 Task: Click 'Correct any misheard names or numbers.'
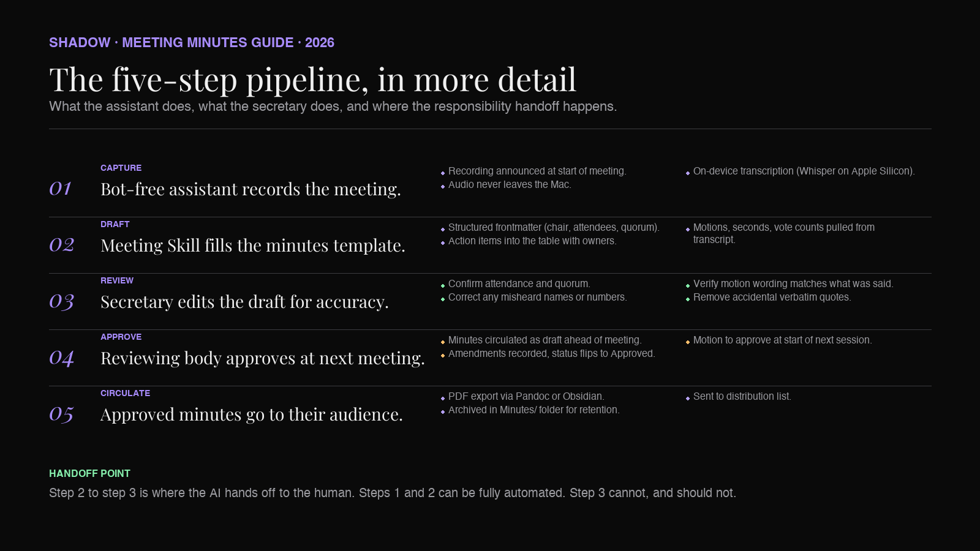tap(537, 298)
